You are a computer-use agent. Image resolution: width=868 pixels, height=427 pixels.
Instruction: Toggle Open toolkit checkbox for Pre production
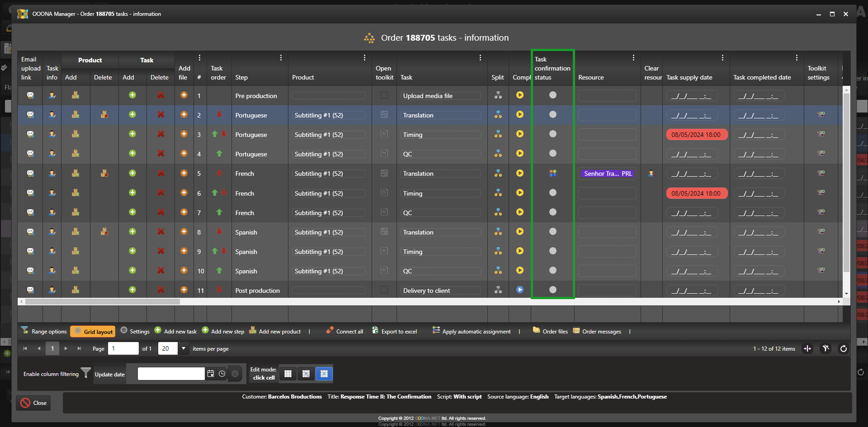[x=384, y=95]
